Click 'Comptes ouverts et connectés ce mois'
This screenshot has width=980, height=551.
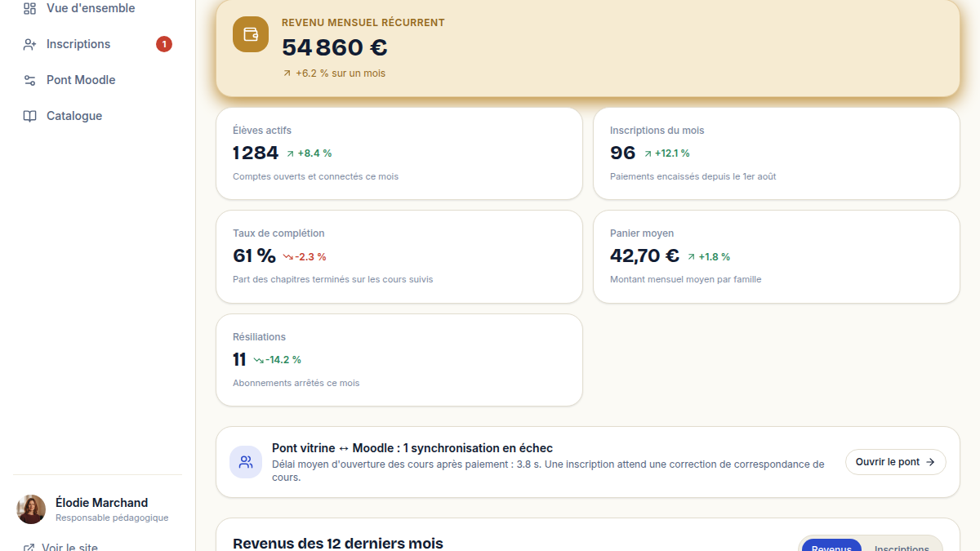(315, 176)
